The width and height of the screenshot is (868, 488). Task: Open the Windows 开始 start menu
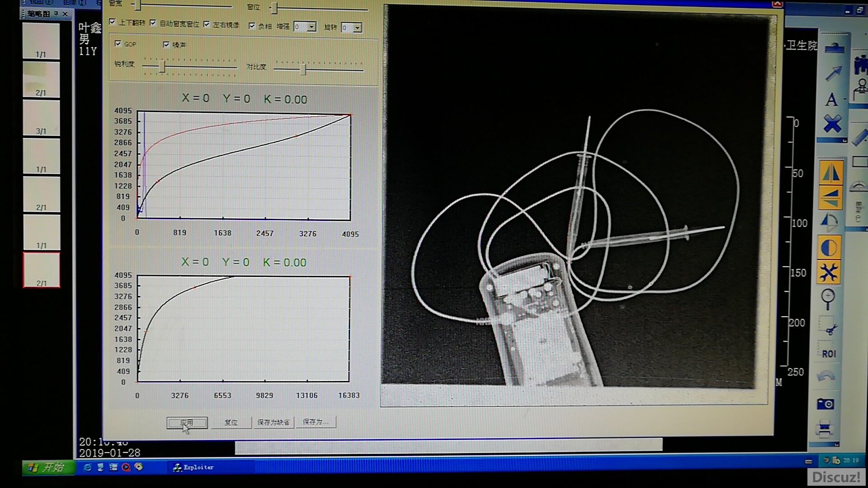(48, 467)
